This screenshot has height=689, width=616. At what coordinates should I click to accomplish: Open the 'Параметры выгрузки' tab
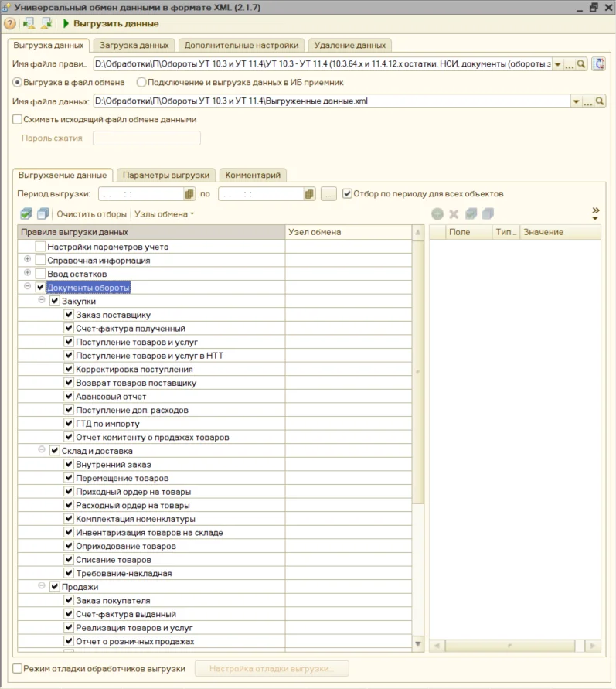point(165,175)
